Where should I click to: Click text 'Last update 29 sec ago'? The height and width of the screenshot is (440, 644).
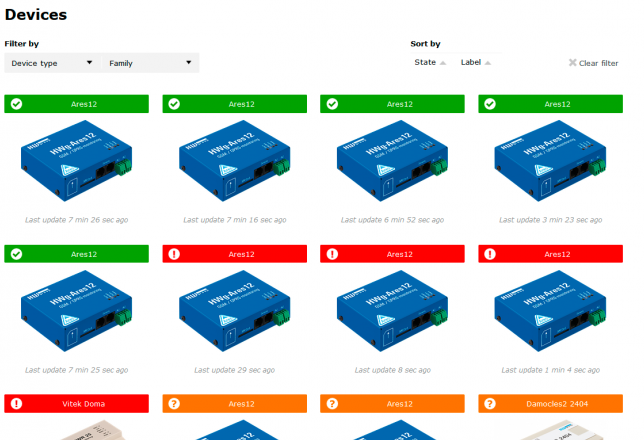235,370
